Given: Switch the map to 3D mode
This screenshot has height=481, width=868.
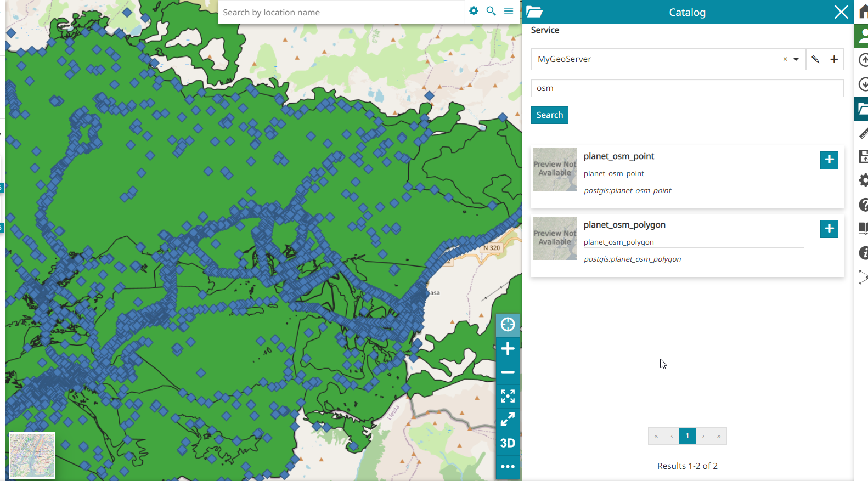Looking at the screenshot, I should point(508,443).
